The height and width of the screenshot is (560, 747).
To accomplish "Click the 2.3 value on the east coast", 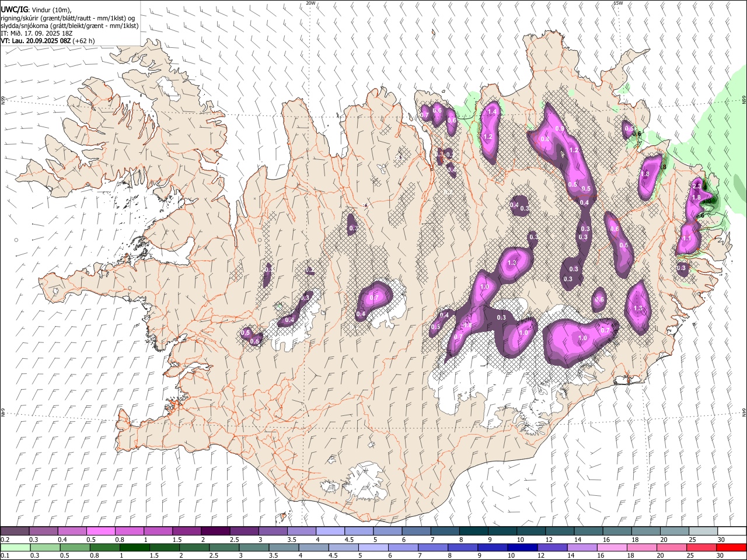I will [696, 185].
